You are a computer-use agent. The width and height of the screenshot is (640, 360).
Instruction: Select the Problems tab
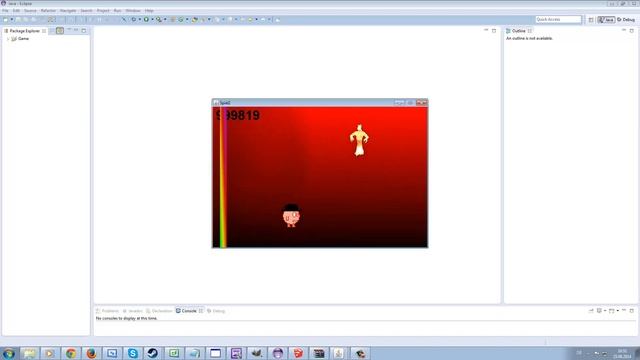pos(107,311)
